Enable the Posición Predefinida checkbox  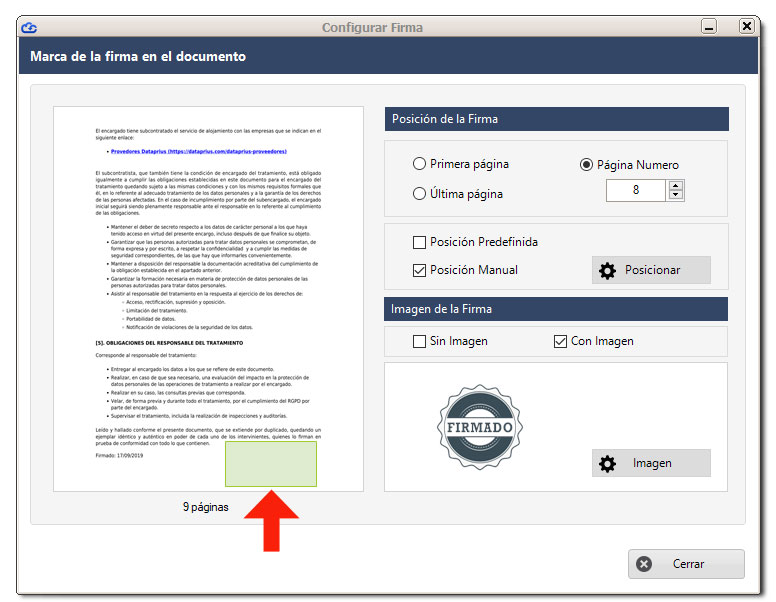pyautogui.click(x=419, y=242)
